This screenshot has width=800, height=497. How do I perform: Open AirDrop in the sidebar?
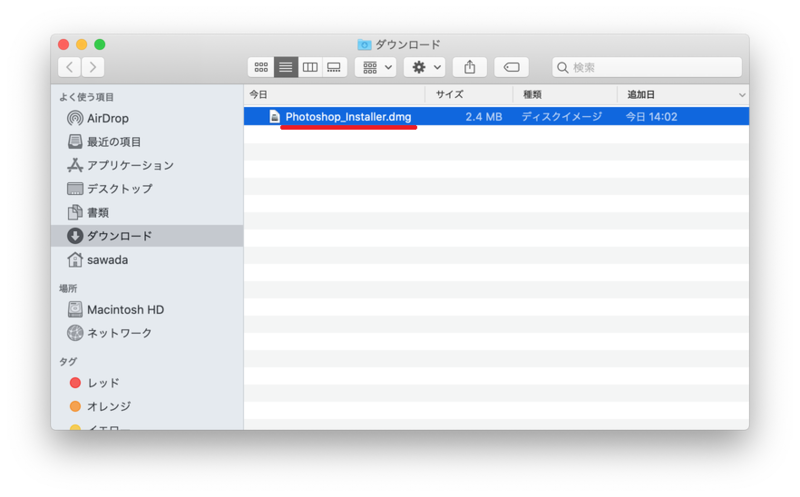(147, 118)
